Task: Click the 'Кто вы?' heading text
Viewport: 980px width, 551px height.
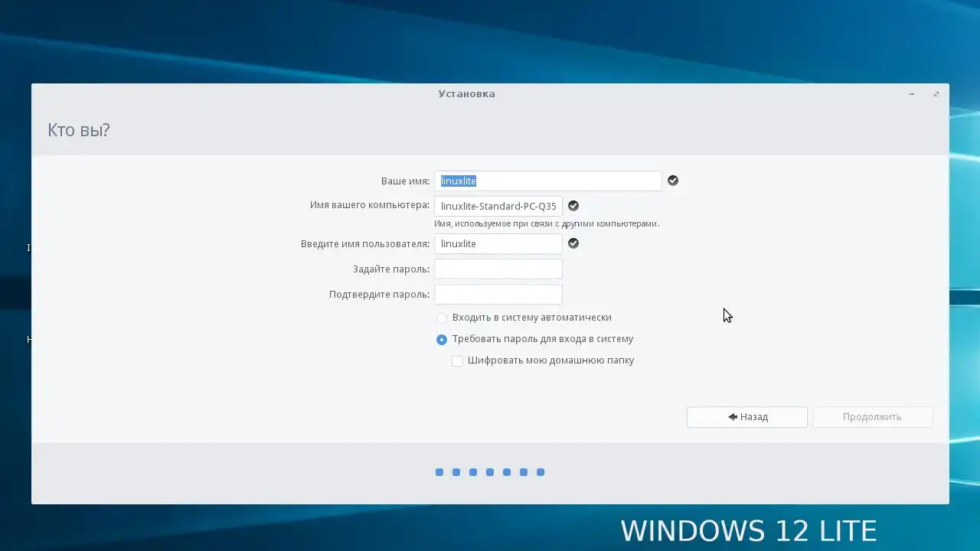Action: (x=79, y=130)
